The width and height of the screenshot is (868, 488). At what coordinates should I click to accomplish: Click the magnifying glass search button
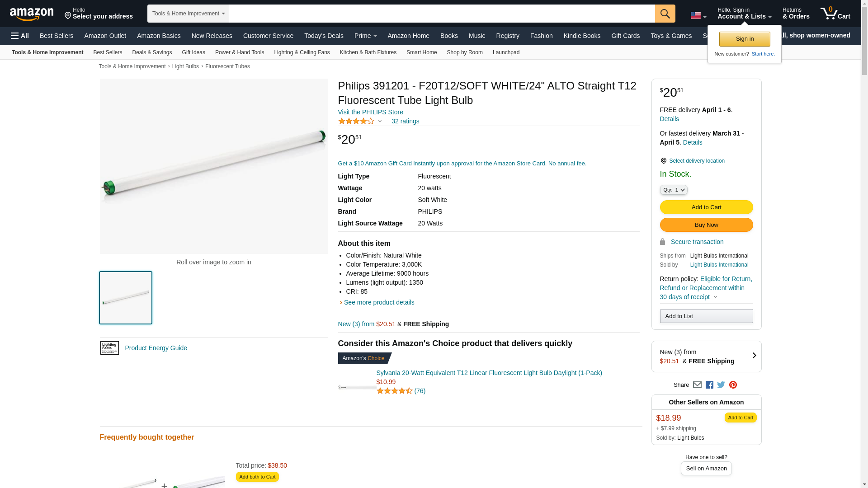[665, 14]
